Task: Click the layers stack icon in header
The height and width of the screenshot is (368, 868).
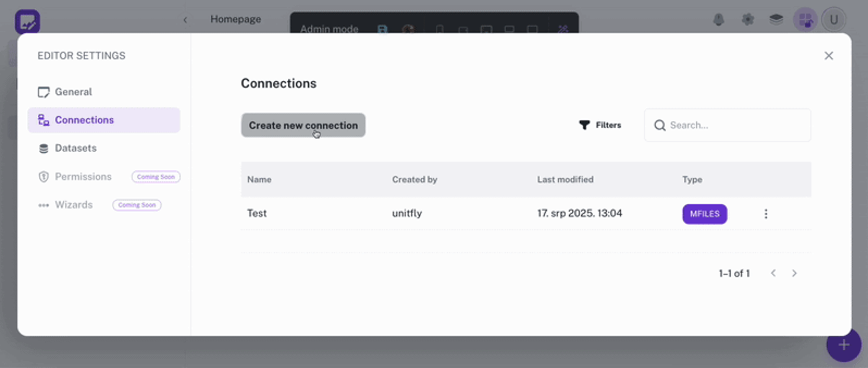Action: coord(776,20)
